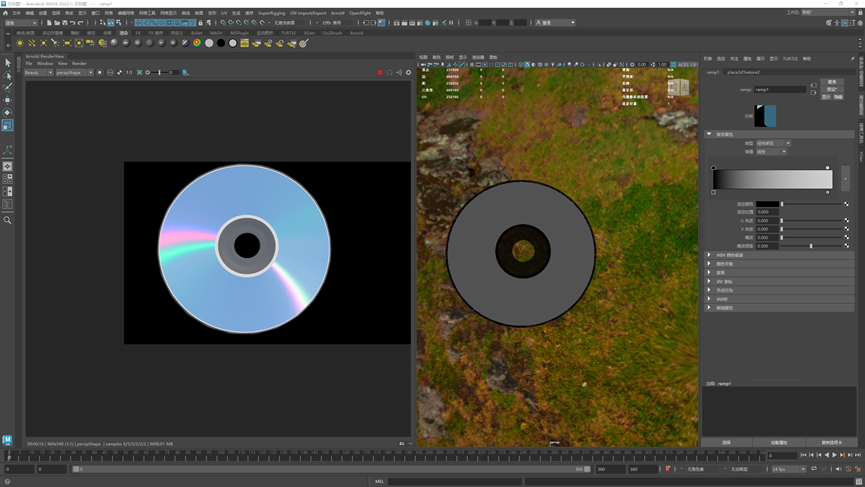Open the Beauty AOV dropdown
The height and width of the screenshot is (487, 865).
pyautogui.click(x=38, y=73)
